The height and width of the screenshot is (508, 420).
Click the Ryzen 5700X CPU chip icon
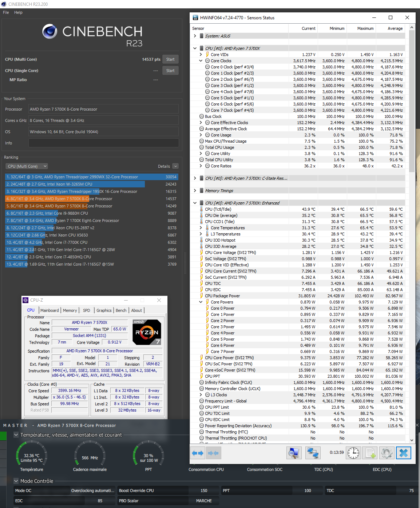pyautogui.click(x=201, y=48)
